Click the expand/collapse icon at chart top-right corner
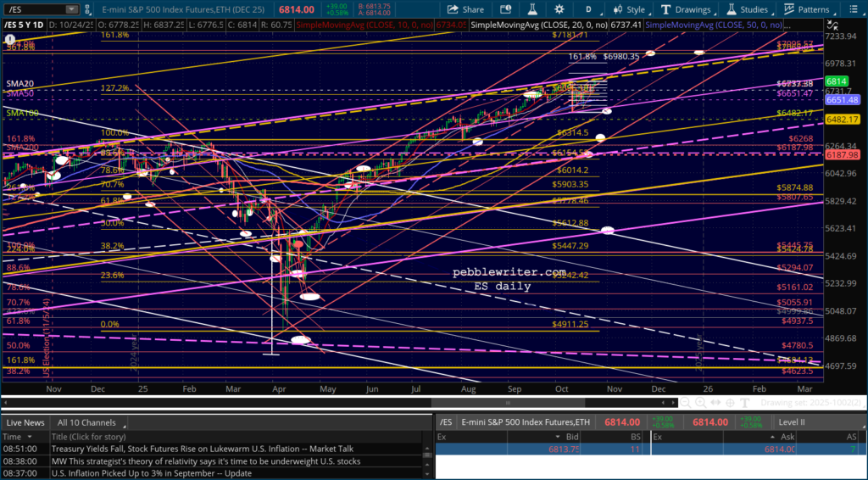This screenshot has height=480, width=868. point(832,25)
